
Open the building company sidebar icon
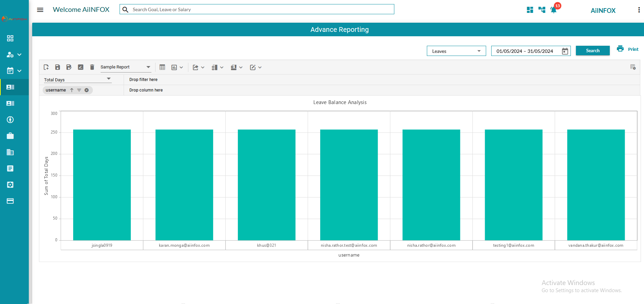click(10, 152)
